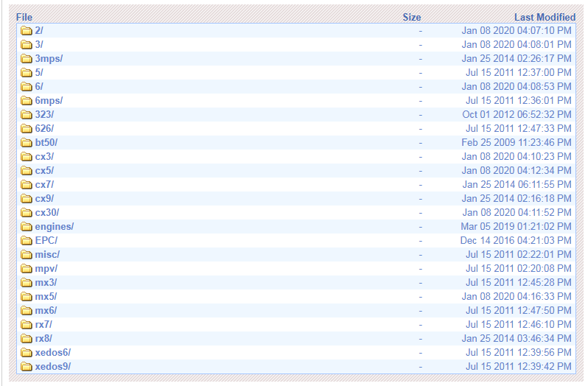Image resolution: width=588 pixels, height=386 pixels.
Task: Open the 5/ directory link
Action: [x=39, y=73]
